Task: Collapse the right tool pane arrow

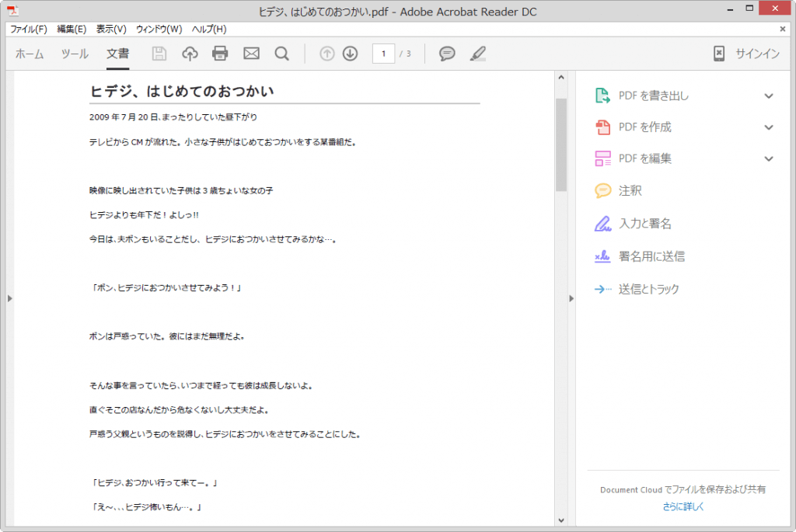Action: (x=571, y=298)
